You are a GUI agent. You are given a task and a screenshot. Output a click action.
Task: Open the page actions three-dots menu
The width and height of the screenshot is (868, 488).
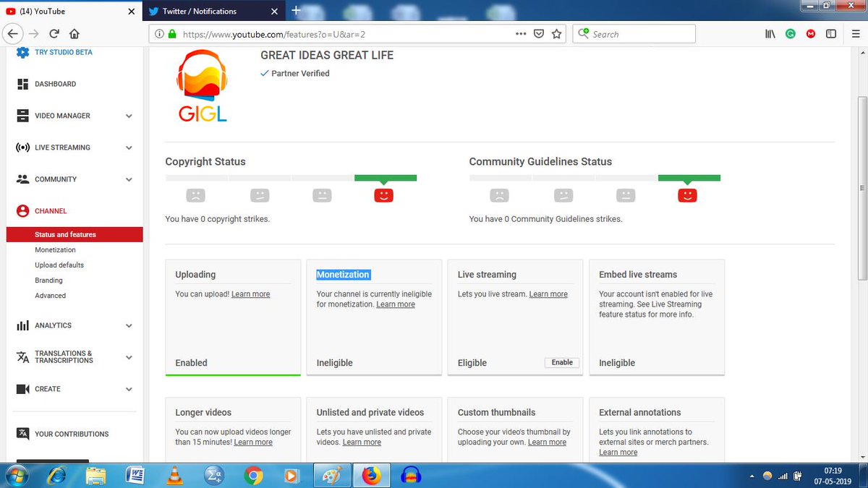pos(521,34)
